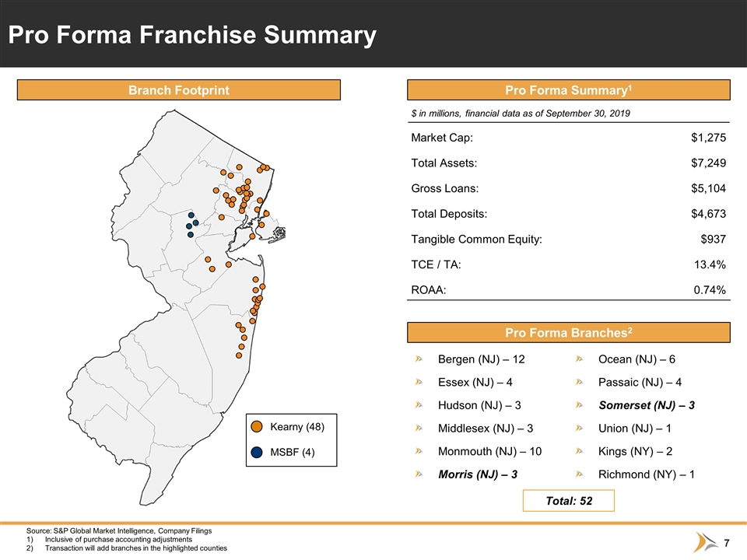This screenshot has width=747, height=560.
Task: Click the Total: 52 box
Action: click(568, 500)
